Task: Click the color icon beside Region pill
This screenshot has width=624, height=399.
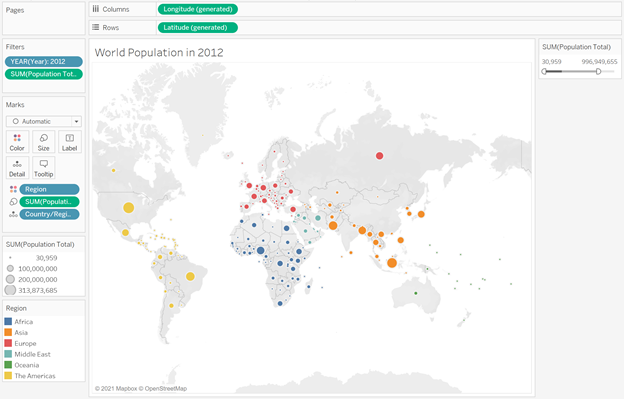Action: (x=13, y=189)
